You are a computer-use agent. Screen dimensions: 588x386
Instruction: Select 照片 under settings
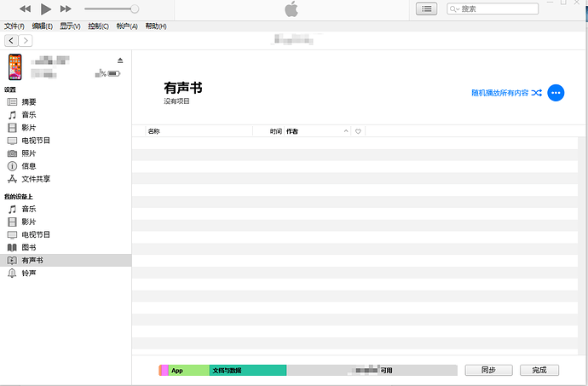point(28,153)
